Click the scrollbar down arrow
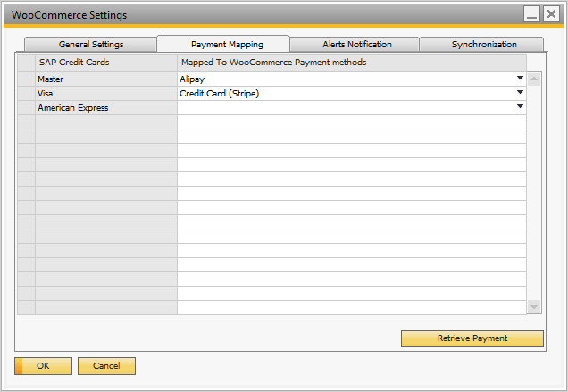This screenshot has height=392, width=568. pyautogui.click(x=534, y=307)
